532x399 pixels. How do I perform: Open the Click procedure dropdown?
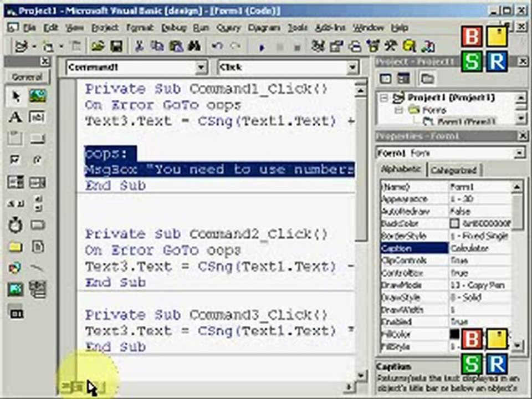353,68
